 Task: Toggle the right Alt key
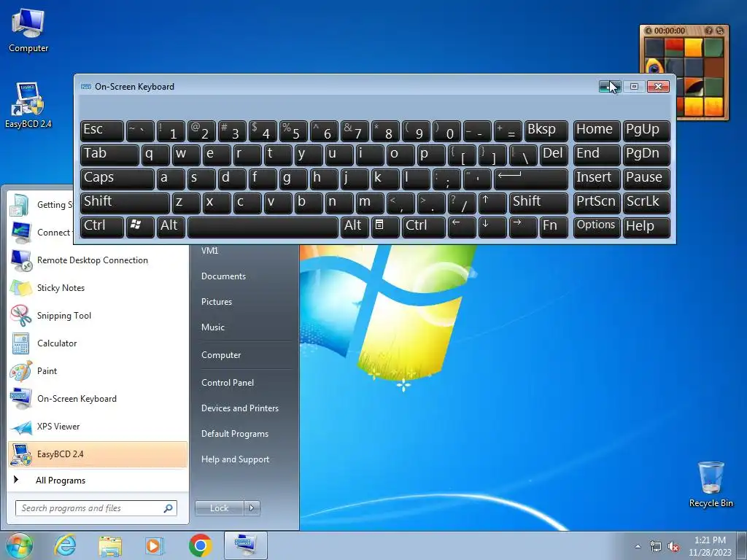point(355,226)
